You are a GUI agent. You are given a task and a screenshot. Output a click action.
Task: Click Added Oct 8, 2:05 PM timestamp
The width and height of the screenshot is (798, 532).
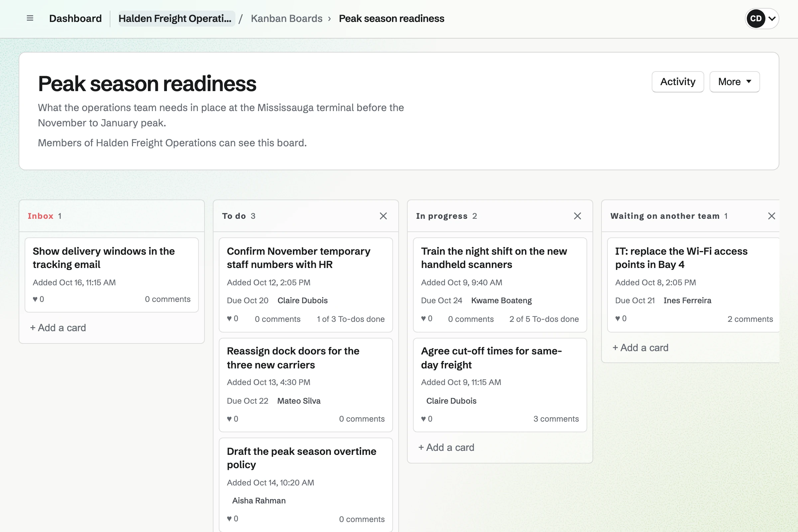click(x=655, y=283)
